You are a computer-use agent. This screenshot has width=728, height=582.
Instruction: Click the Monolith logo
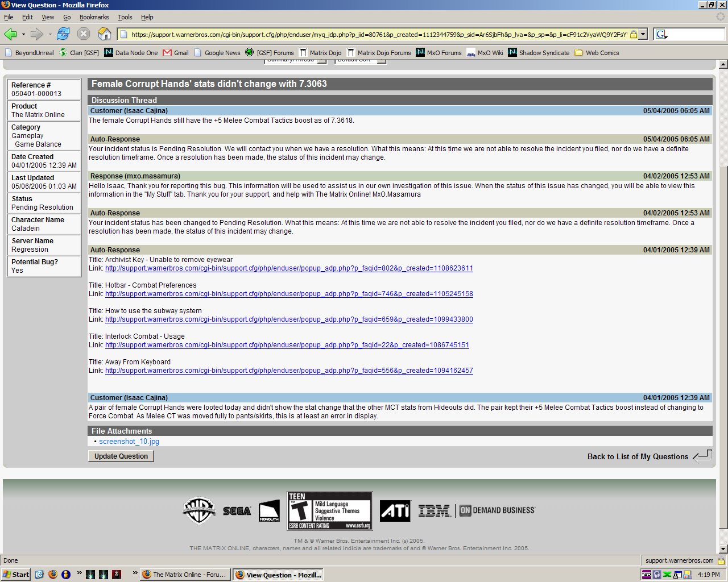point(269,511)
